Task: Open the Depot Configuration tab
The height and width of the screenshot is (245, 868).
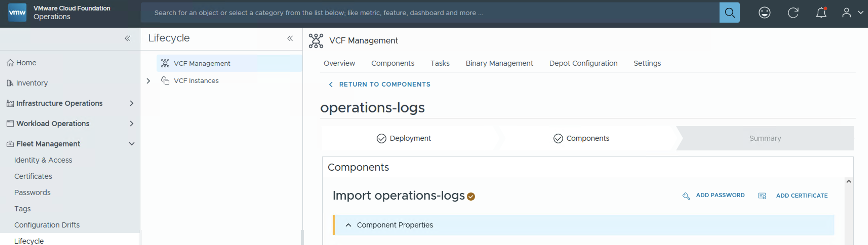Action: tap(583, 63)
